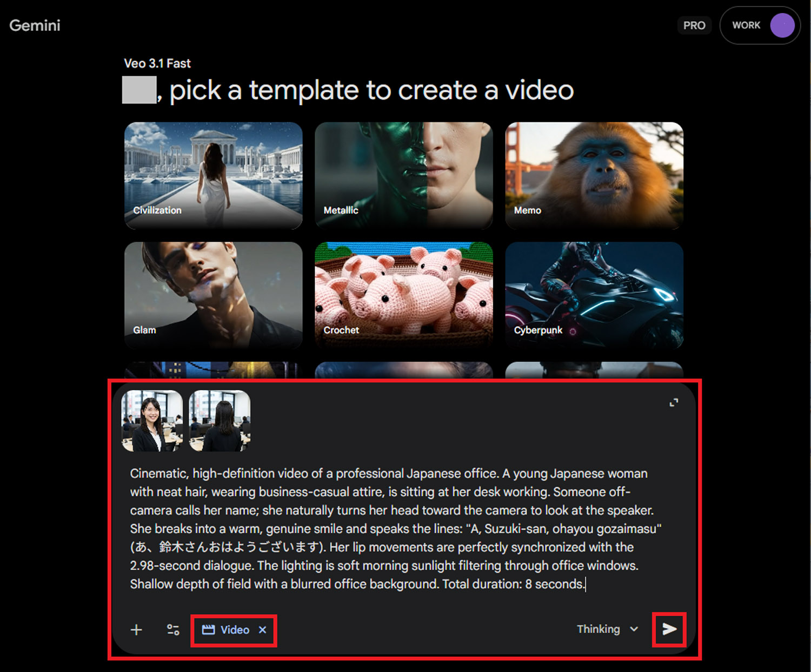Expand the prompt box with the fullscreen icon
The height and width of the screenshot is (672, 811).
pyautogui.click(x=674, y=402)
